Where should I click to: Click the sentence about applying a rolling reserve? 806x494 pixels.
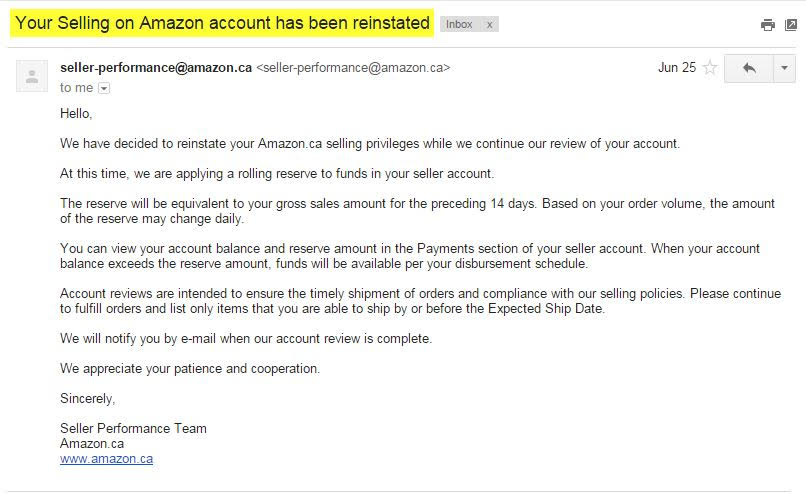(277, 174)
